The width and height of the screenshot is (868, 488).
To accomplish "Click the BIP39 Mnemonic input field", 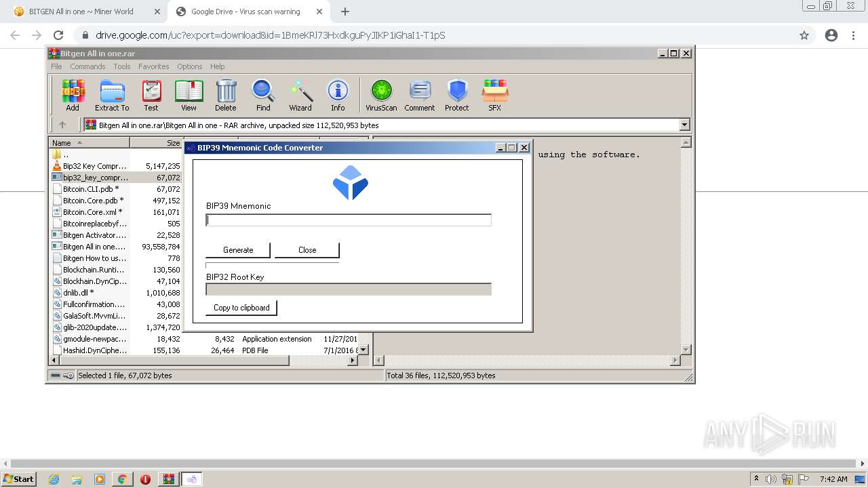I will (349, 220).
